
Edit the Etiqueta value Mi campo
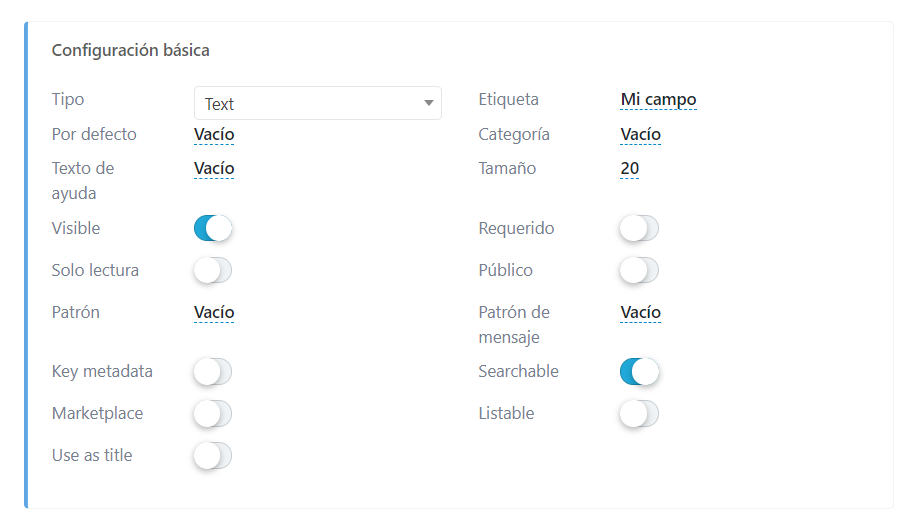pyautogui.click(x=658, y=100)
